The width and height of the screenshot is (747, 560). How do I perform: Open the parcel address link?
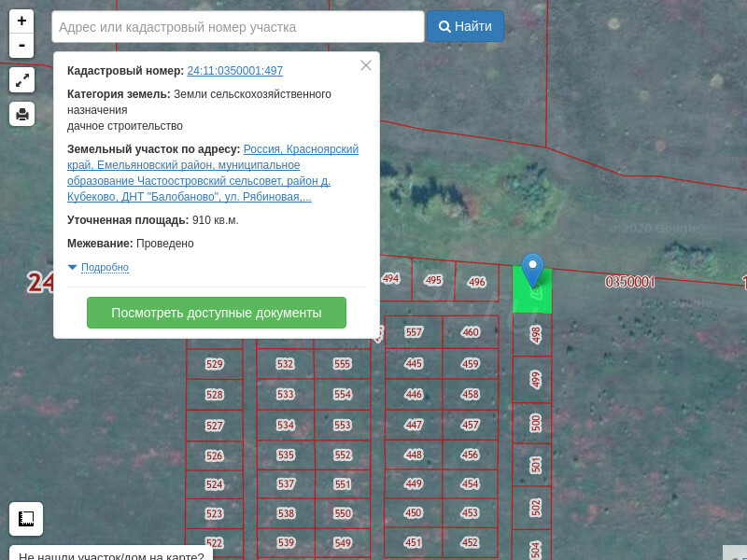[213, 173]
